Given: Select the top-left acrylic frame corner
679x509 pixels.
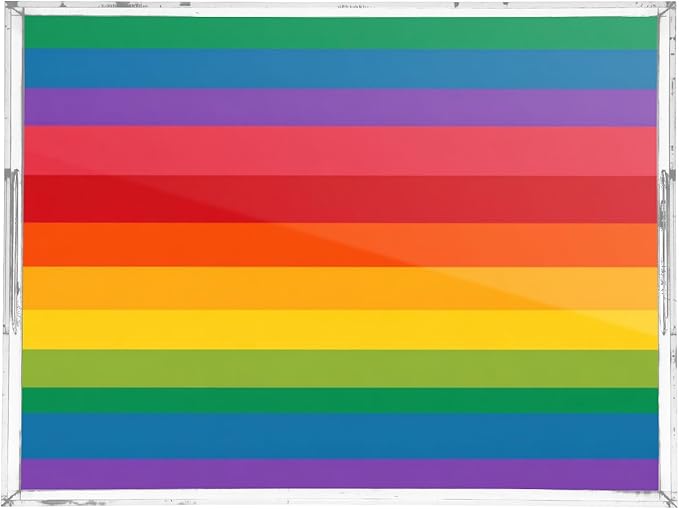Looking at the screenshot, I should click(12, 10).
